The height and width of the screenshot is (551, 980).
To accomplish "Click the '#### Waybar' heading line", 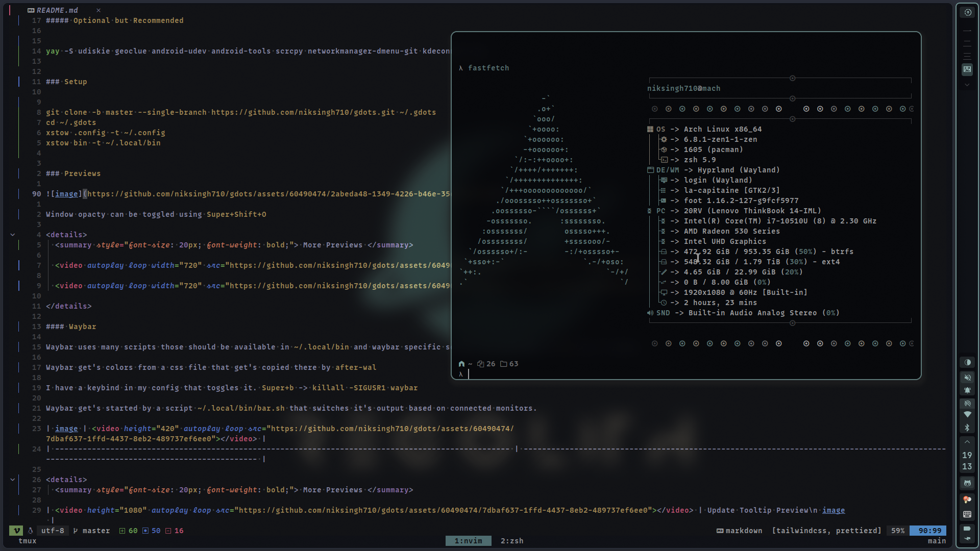I will tap(71, 327).
